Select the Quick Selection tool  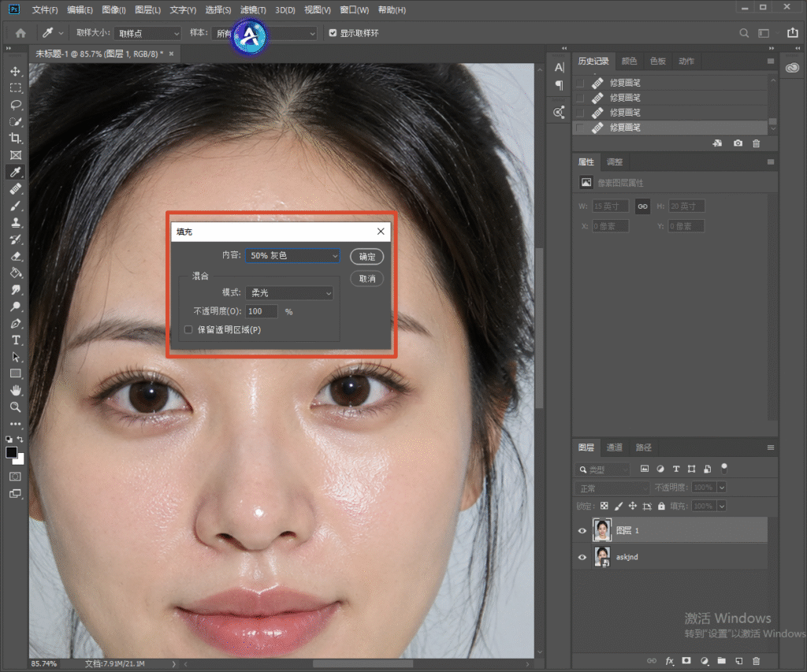(16, 122)
